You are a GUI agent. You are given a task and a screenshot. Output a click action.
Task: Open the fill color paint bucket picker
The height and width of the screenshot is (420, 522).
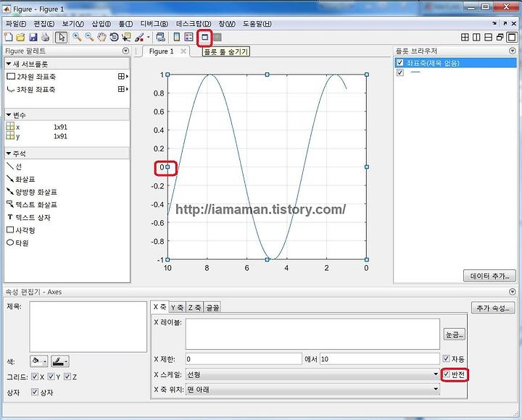pyautogui.click(x=38, y=361)
